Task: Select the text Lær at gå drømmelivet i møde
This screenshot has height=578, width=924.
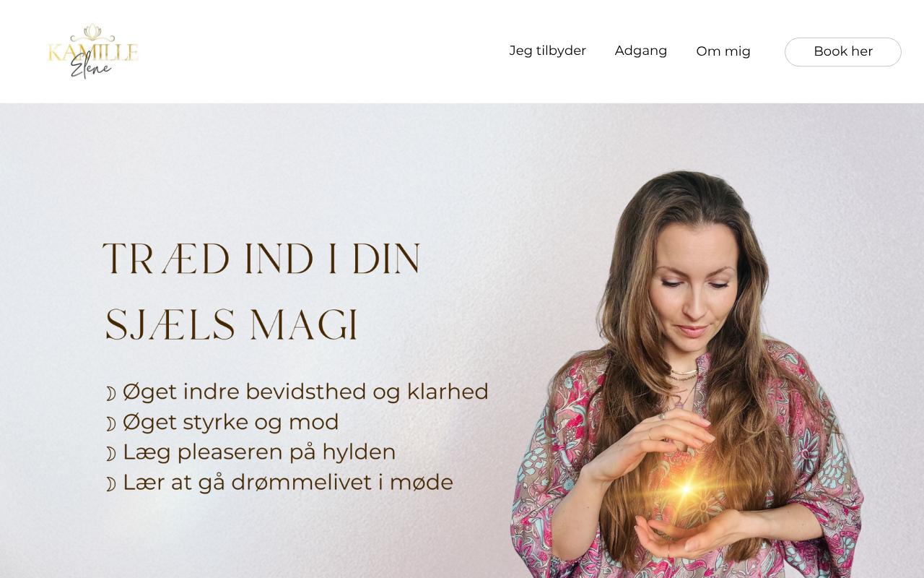Action: (x=287, y=482)
